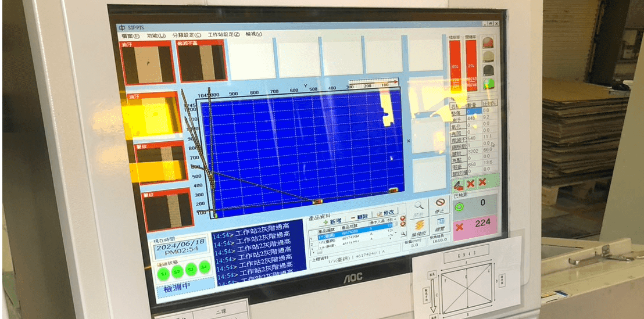Open the 分類設定(C) menu
The width and height of the screenshot is (644, 319).
pyautogui.click(x=187, y=35)
